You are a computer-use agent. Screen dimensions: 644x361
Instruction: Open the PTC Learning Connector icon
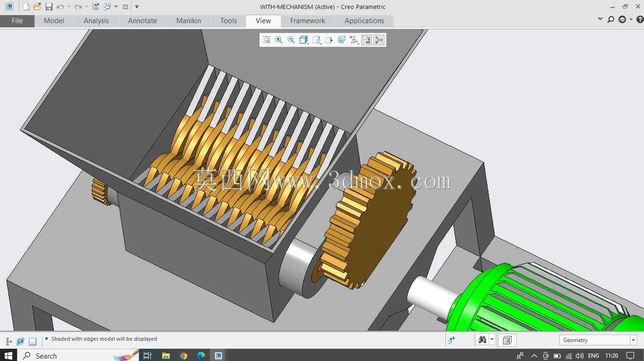point(622,19)
